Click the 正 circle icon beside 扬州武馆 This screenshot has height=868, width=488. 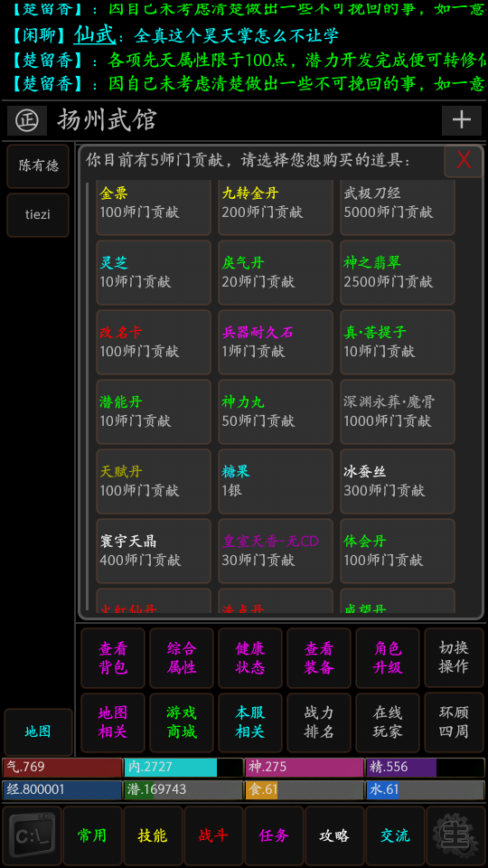coord(26,120)
